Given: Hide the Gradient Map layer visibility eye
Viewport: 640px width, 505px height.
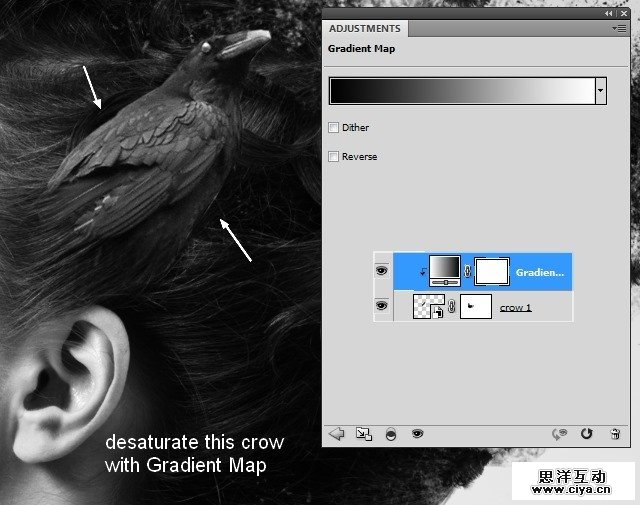Looking at the screenshot, I should [382, 270].
